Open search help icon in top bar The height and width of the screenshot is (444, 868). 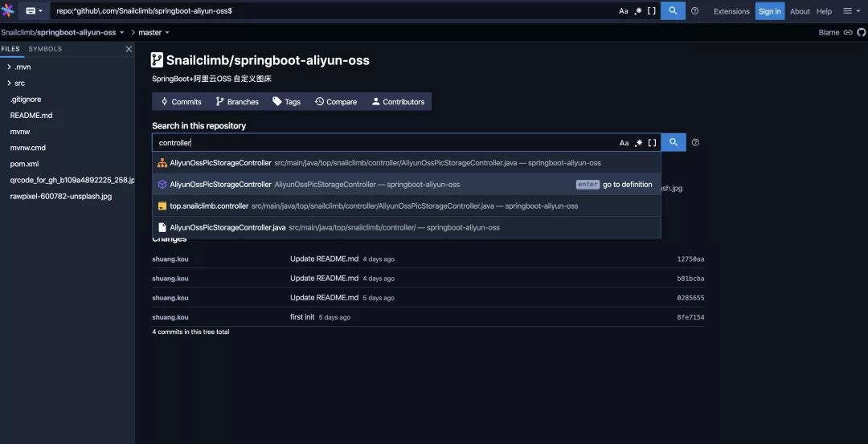[694, 11]
